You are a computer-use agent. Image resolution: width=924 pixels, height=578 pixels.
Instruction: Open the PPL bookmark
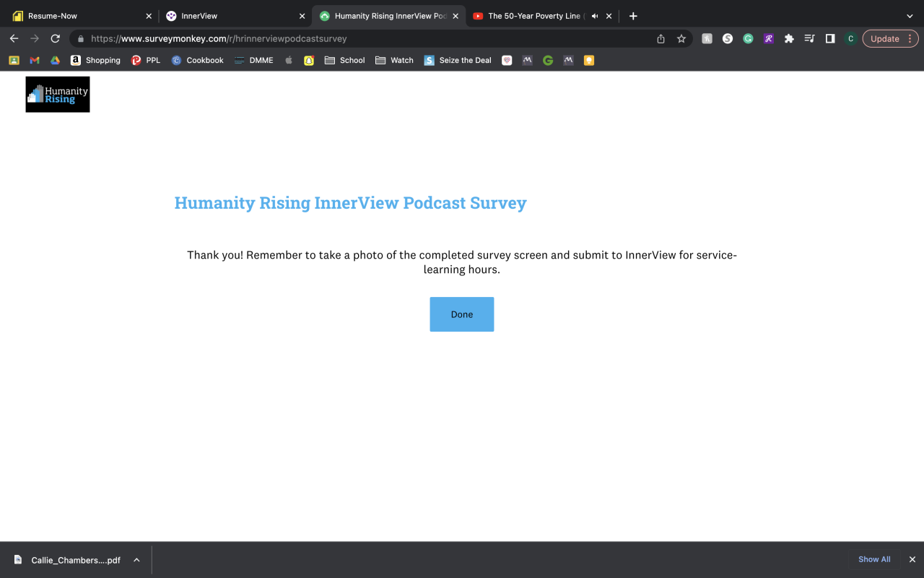click(x=146, y=61)
